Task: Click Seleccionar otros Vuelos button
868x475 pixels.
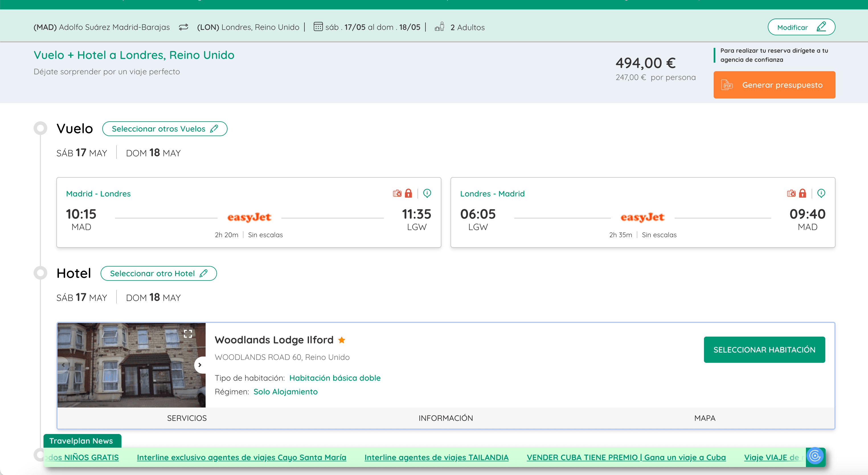Action: [164, 129]
